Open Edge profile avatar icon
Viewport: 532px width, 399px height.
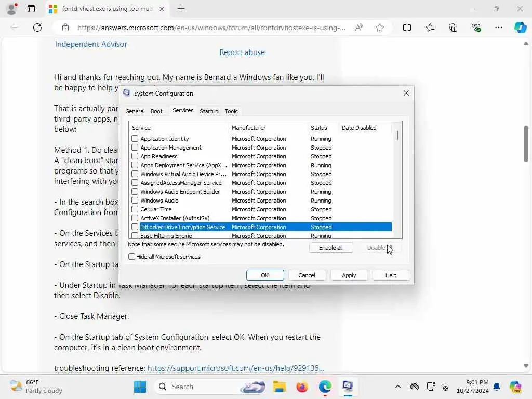(12, 9)
